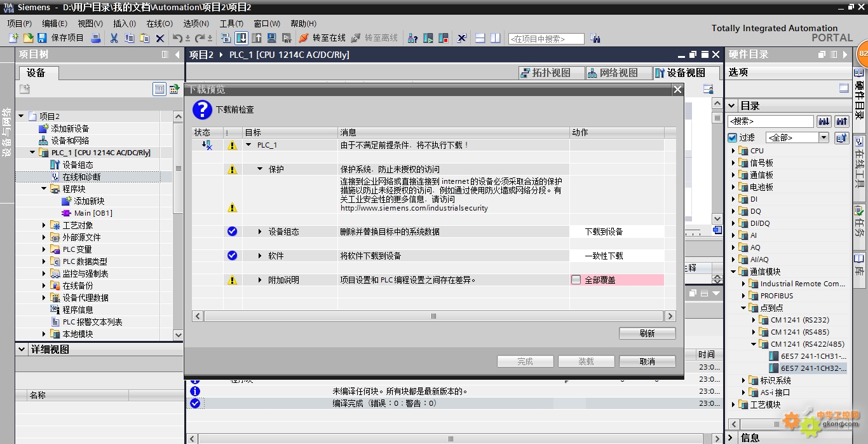Switch to 设备视图 tab

pos(686,73)
